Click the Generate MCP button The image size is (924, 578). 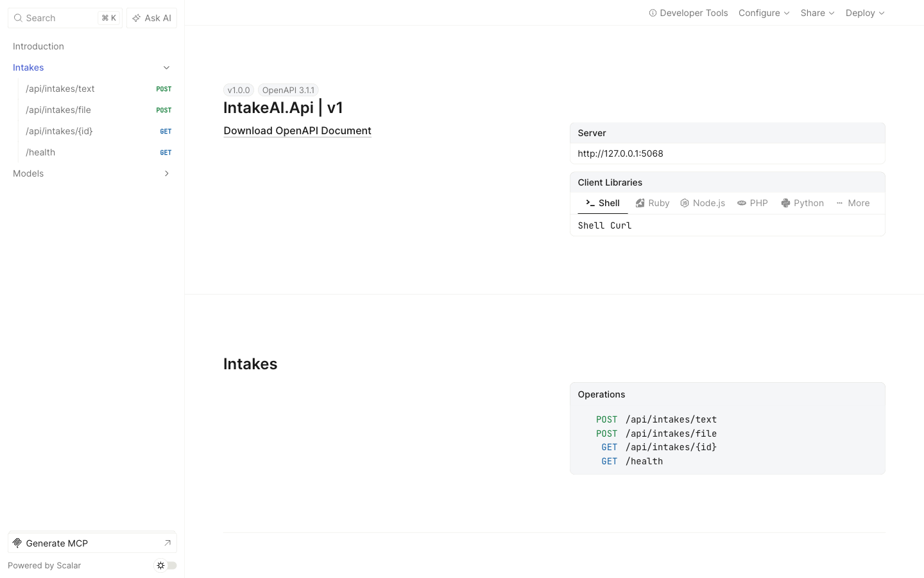click(x=92, y=543)
